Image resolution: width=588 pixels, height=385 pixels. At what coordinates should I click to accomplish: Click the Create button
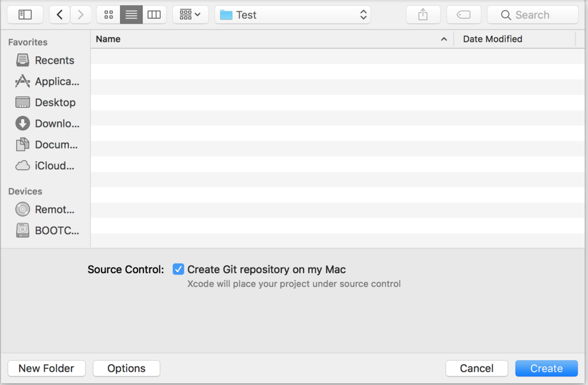pos(547,368)
